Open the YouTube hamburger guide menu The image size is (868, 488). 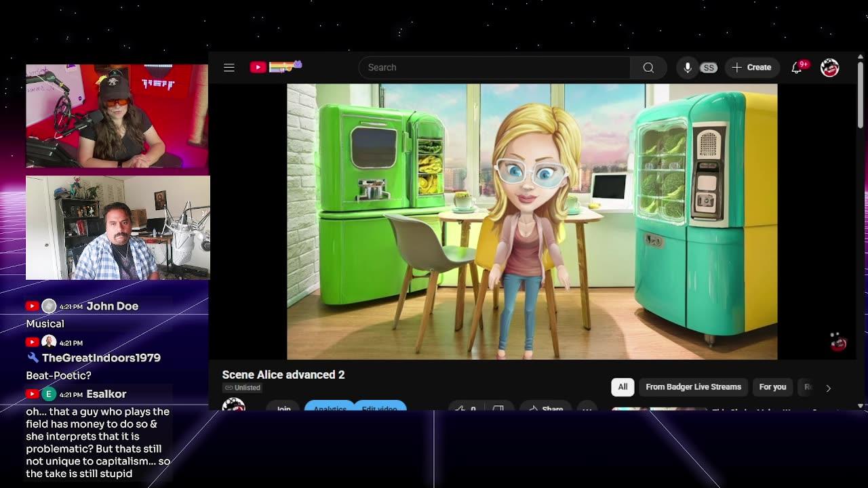(229, 68)
